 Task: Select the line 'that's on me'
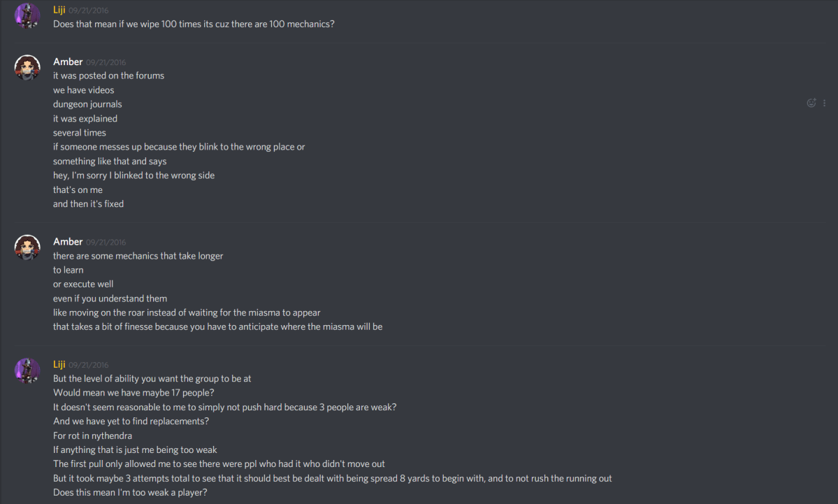(x=78, y=189)
